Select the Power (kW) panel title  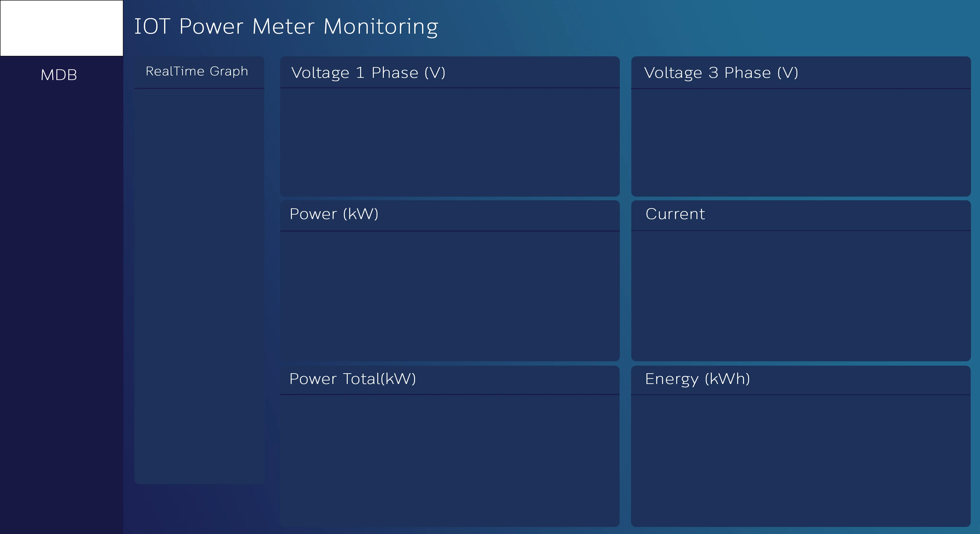pos(334,214)
